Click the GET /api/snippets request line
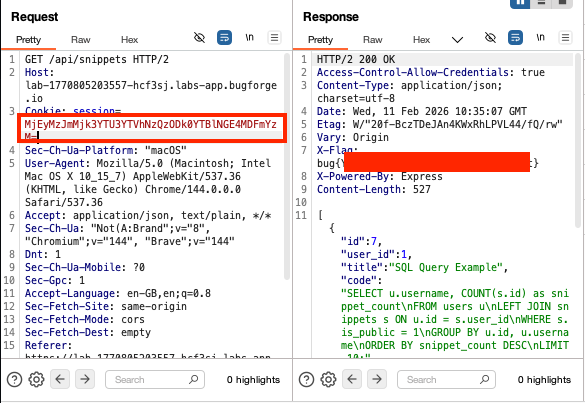The image size is (585, 403). tap(97, 59)
